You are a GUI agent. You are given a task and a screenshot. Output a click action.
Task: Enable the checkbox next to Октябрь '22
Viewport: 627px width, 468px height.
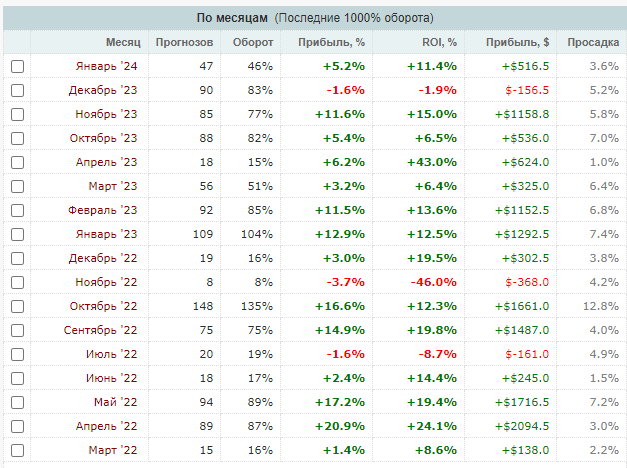tap(17, 306)
